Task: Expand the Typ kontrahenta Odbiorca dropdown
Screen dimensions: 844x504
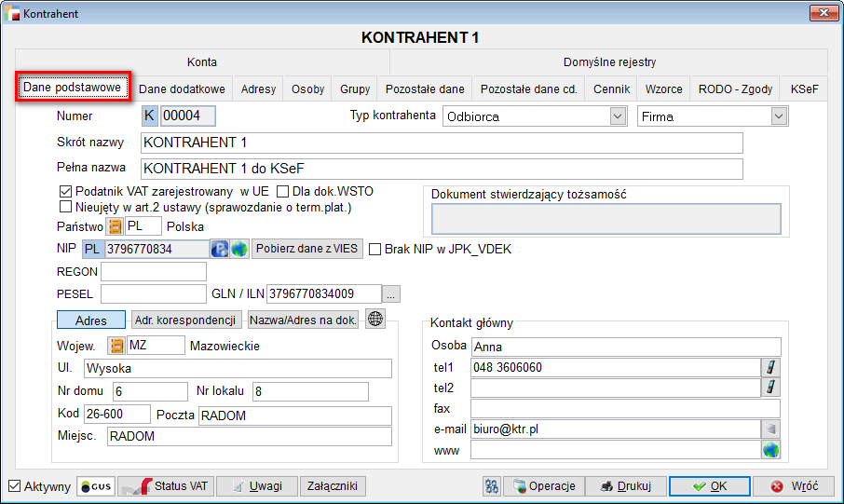Action: tap(617, 116)
